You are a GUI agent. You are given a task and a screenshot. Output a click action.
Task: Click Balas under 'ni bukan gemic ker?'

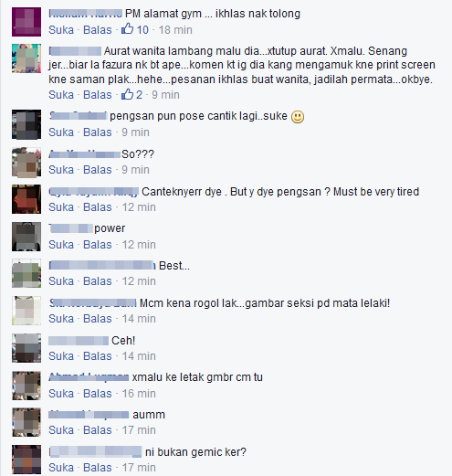98,468
